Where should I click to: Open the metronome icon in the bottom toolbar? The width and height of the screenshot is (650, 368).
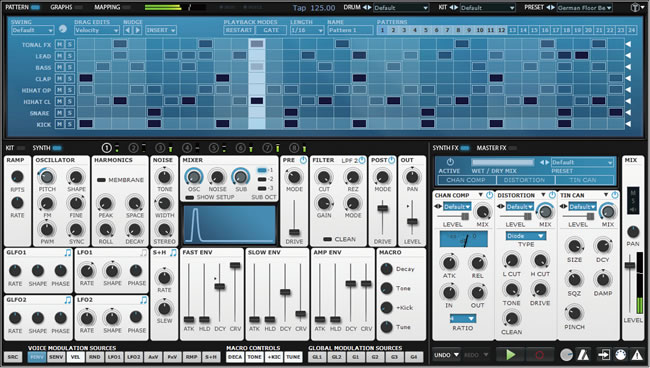point(583,355)
